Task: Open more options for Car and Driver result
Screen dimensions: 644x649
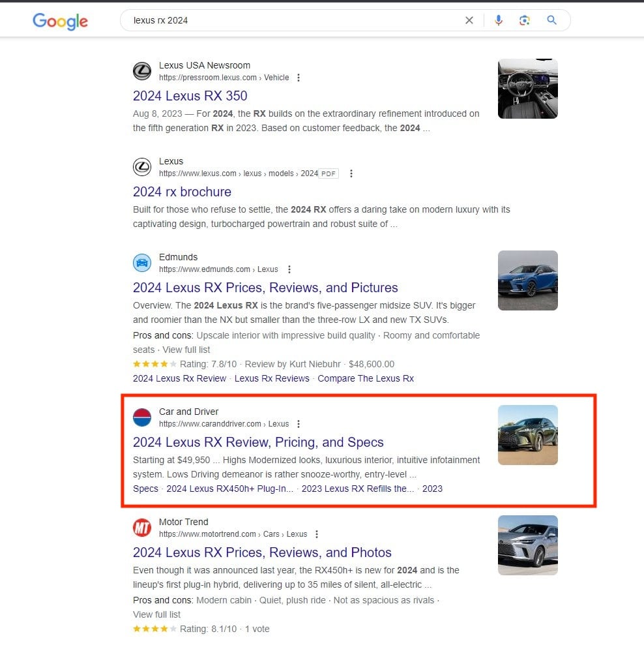Action: 299,424
